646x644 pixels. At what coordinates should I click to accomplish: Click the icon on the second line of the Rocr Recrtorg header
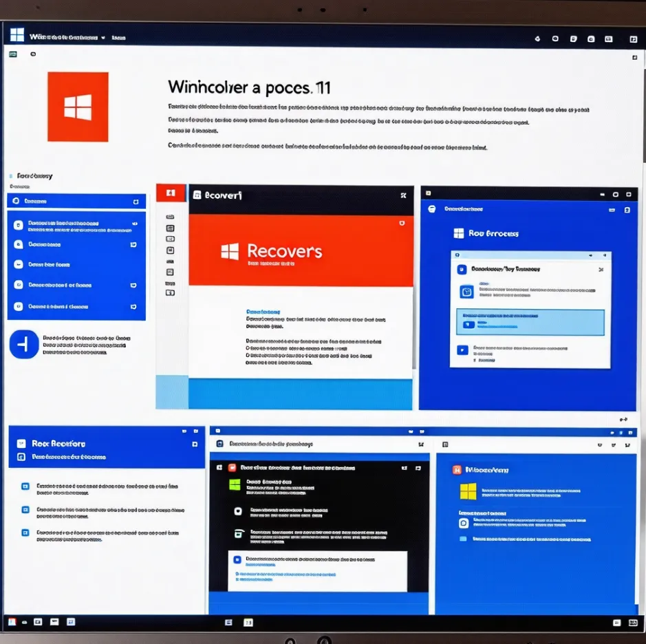pos(21,457)
